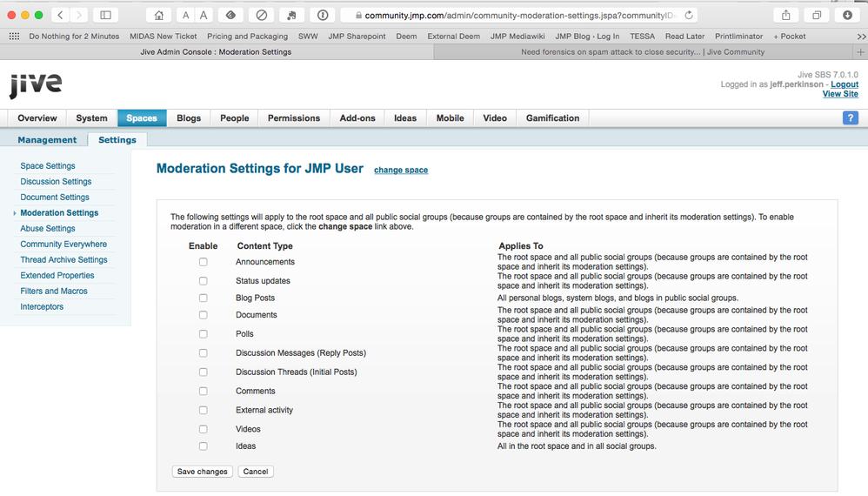This screenshot has height=496, width=868.
Task: Enable moderation for Documents
Action: (204, 315)
